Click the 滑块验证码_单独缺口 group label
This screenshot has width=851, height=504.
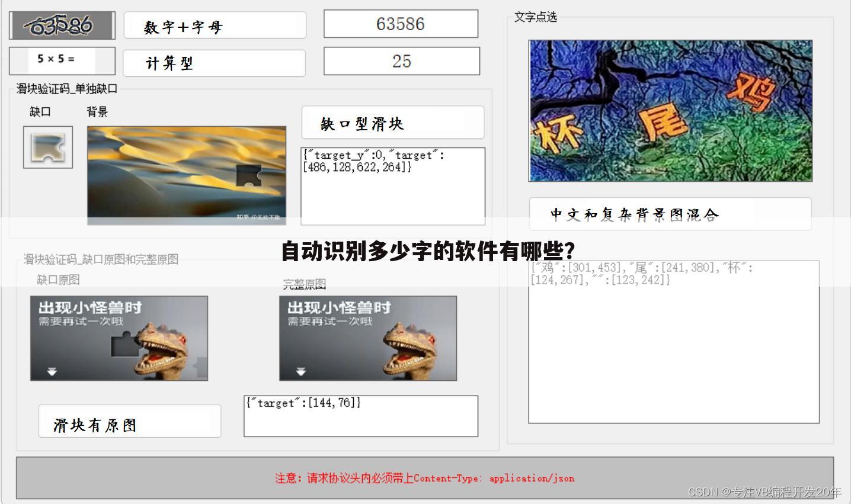[67, 89]
